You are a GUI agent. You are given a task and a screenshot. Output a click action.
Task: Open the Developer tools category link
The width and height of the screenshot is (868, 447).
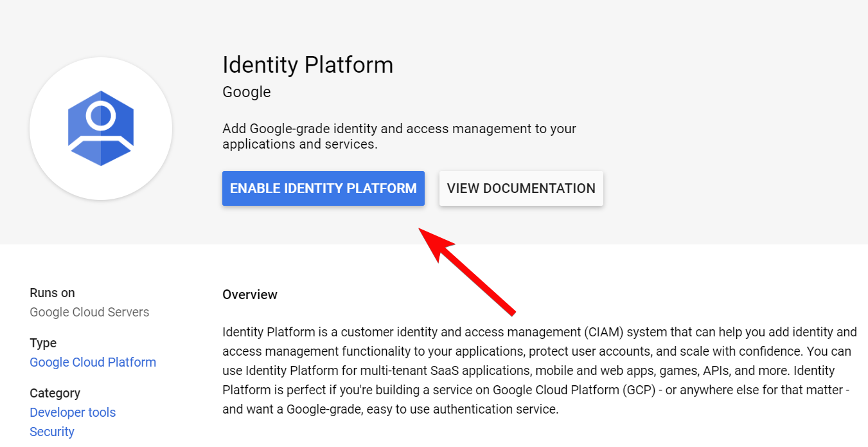point(73,412)
